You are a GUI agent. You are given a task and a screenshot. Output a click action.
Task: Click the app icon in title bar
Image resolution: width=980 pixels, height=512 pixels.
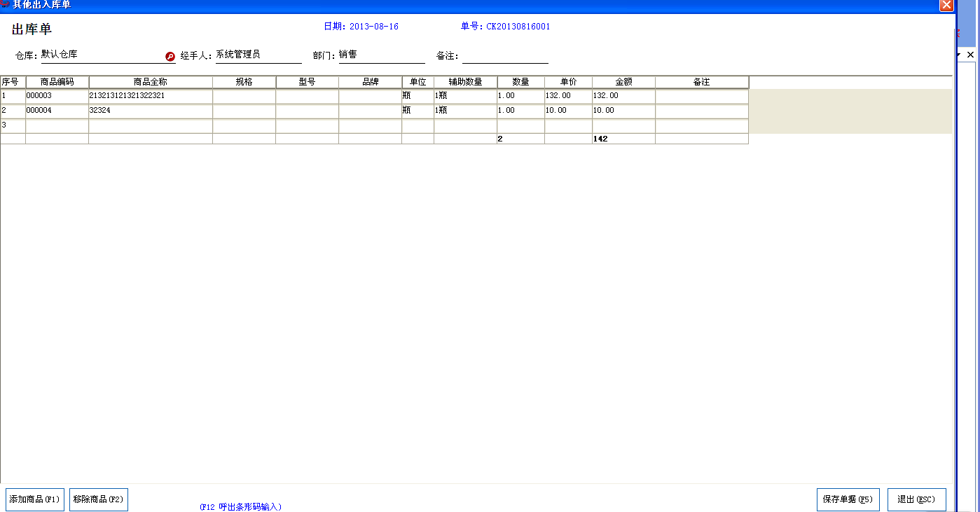click(x=5, y=4)
